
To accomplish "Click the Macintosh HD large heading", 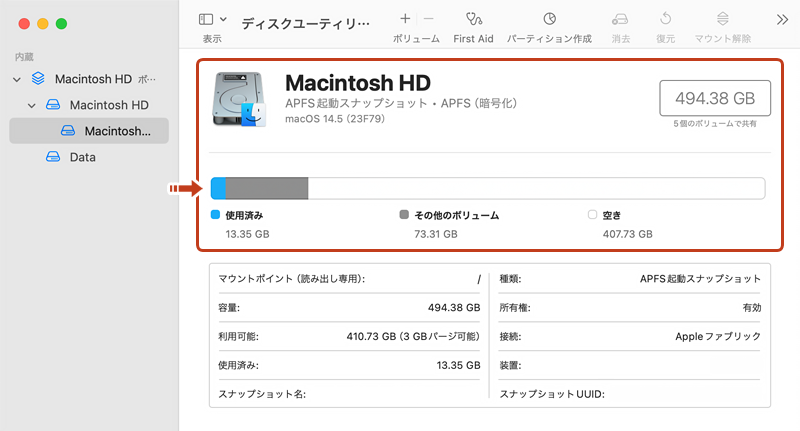I will [x=358, y=83].
